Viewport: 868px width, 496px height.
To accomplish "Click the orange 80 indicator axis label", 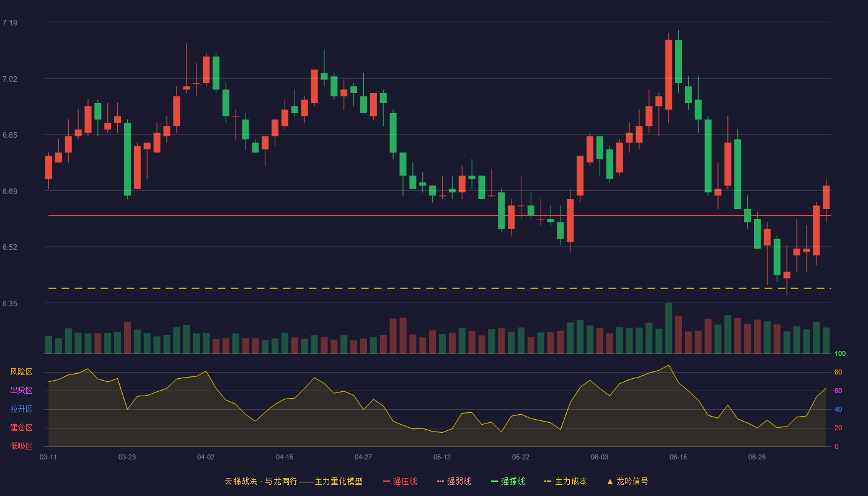I will click(838, 372).
